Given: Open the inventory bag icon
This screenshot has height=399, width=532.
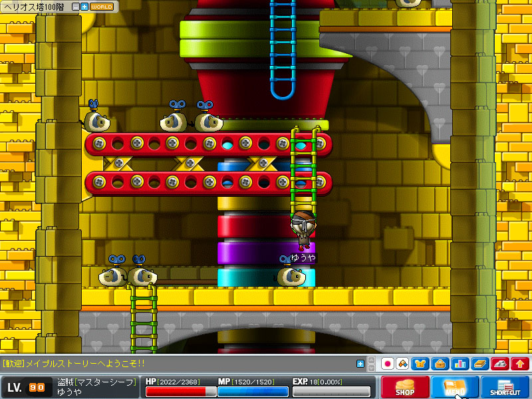Looking at the screenshot, I should pyautogui.click(x=440, y=364).
